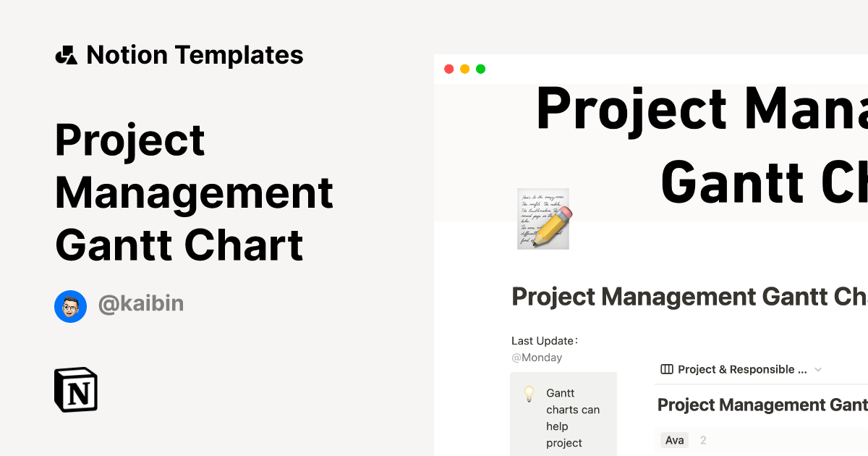This screenshot has height=456, width=868.
Task: Click the @Monday date mention
Action: 537,357
